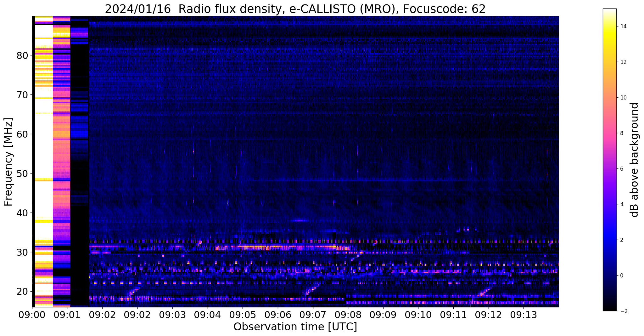This screenshot has width=644, height=336.
Task: Click the plot title with date 2024/01/16
Action: pos(295,9)
